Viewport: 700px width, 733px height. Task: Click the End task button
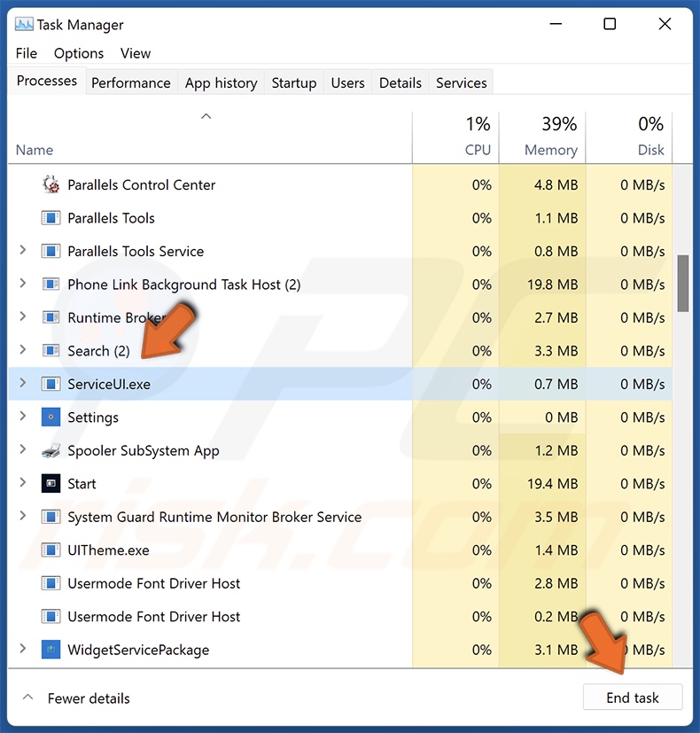click(633, 698)
